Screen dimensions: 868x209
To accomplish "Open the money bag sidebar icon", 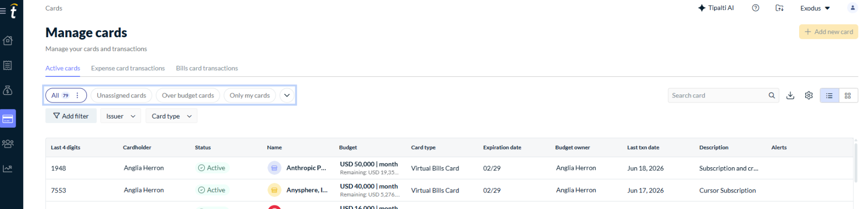I will pos(8,90).
